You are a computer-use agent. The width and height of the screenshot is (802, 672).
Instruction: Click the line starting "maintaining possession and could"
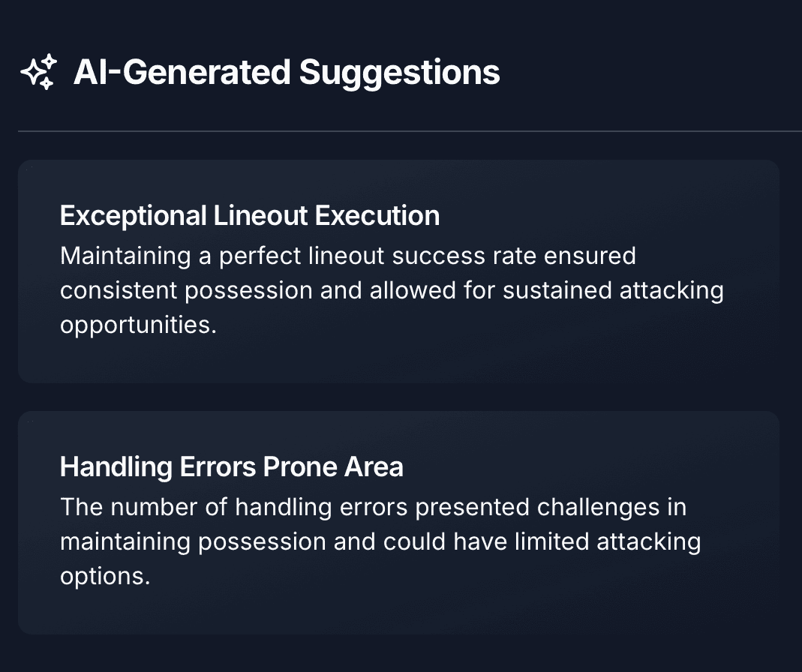[x=380, y=542]
